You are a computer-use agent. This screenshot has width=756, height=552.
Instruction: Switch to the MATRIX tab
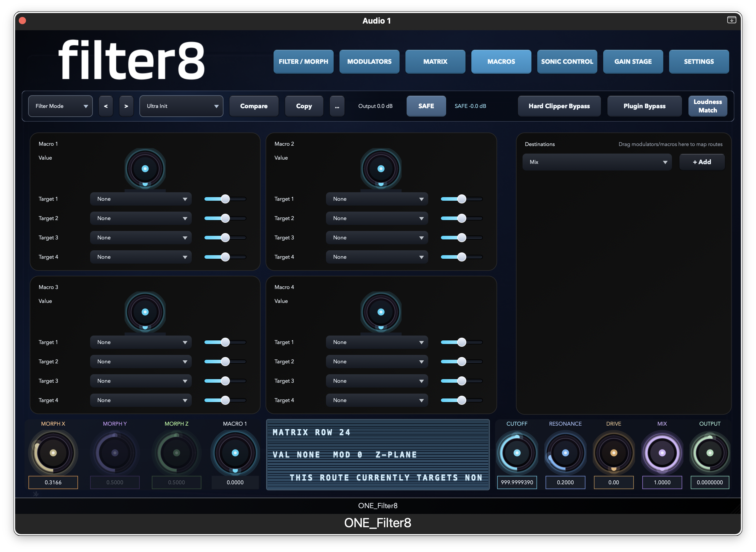click(435, 61)
